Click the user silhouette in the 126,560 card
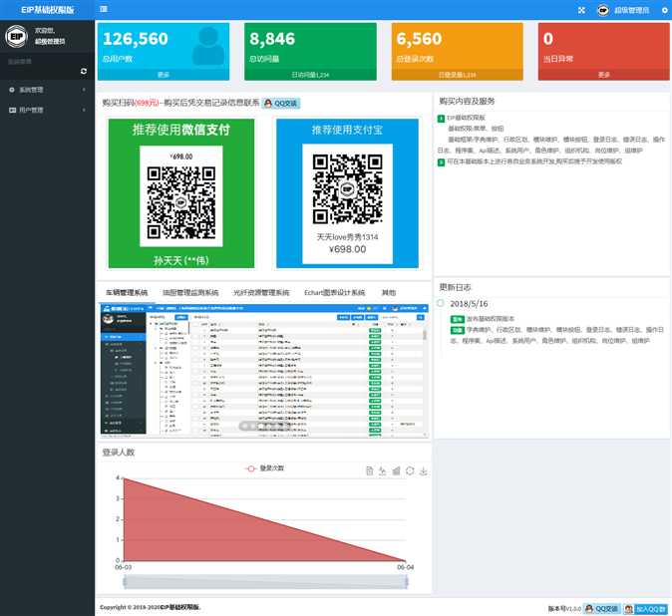 pyautogui.click(x=208, y=46)
